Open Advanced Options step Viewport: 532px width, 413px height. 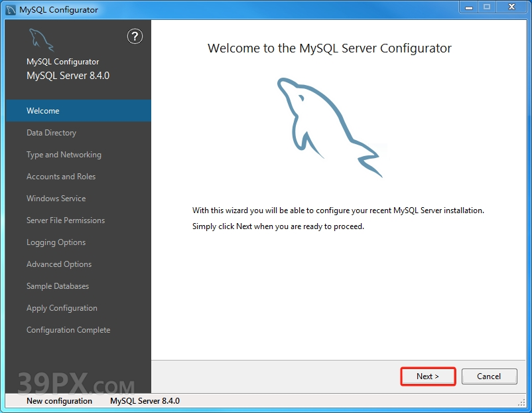[x=59, y=264]
